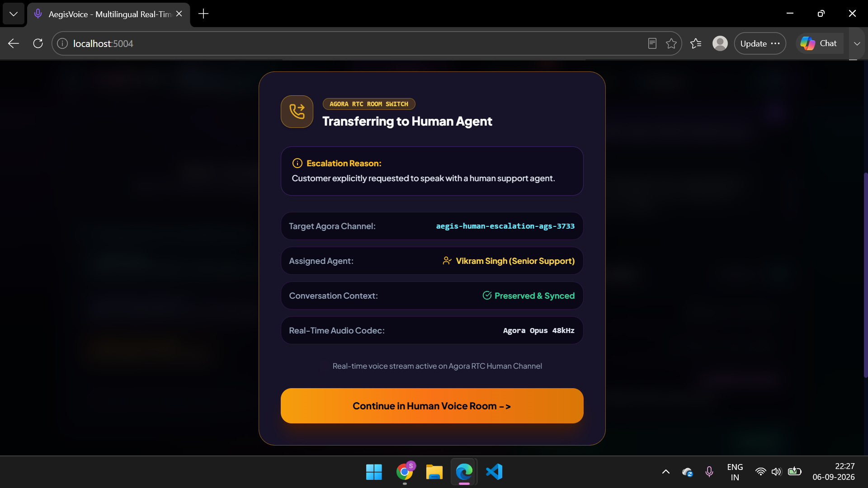Open the Copilot Chat button
Image resolution: width=868 pixels, height=488 pixels.
[819, 43]
